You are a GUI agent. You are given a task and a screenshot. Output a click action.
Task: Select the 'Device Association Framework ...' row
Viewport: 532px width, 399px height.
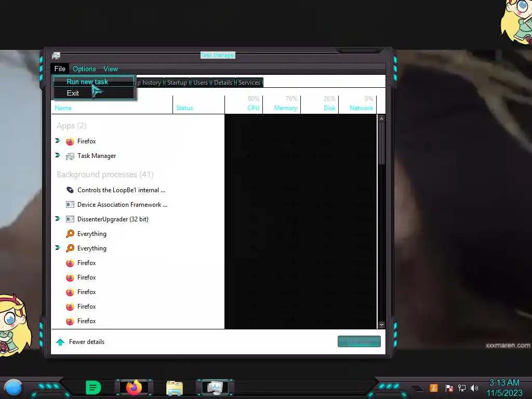click(122, 205)
